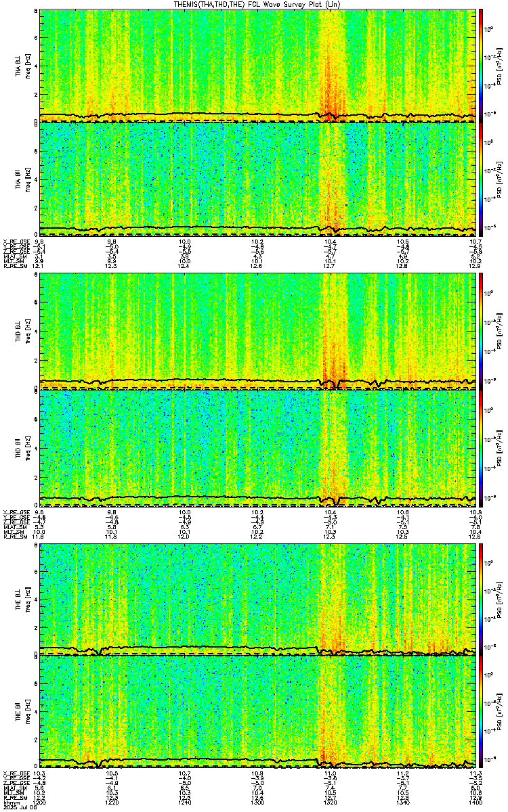Click the color bar of the THE B∥ panel

482,713
